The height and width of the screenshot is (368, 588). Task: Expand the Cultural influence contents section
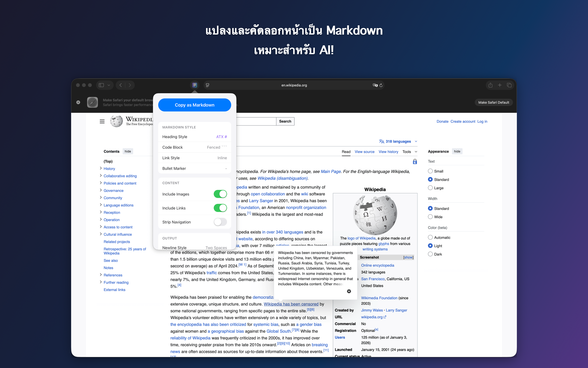pos(101,234)
